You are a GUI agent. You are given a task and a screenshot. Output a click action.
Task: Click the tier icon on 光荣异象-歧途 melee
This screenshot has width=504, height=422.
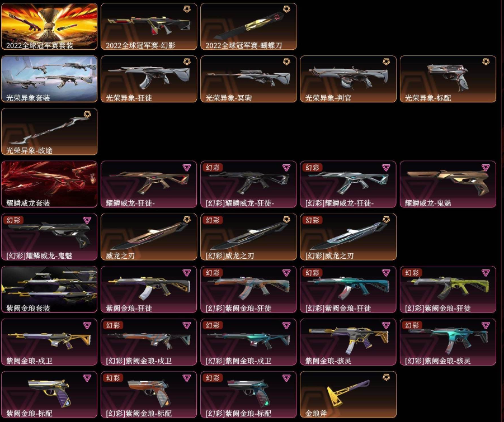pos(87,115)
